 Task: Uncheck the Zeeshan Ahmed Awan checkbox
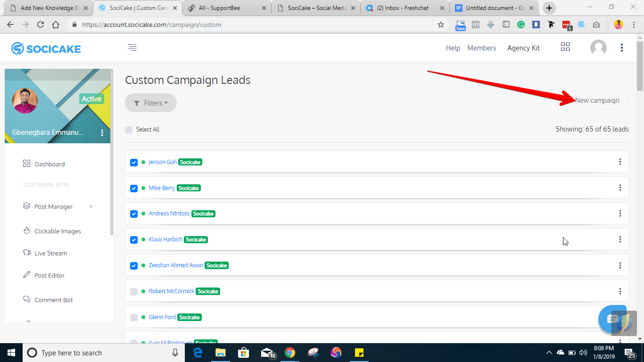pyautogui.click(x=134, y=266)
